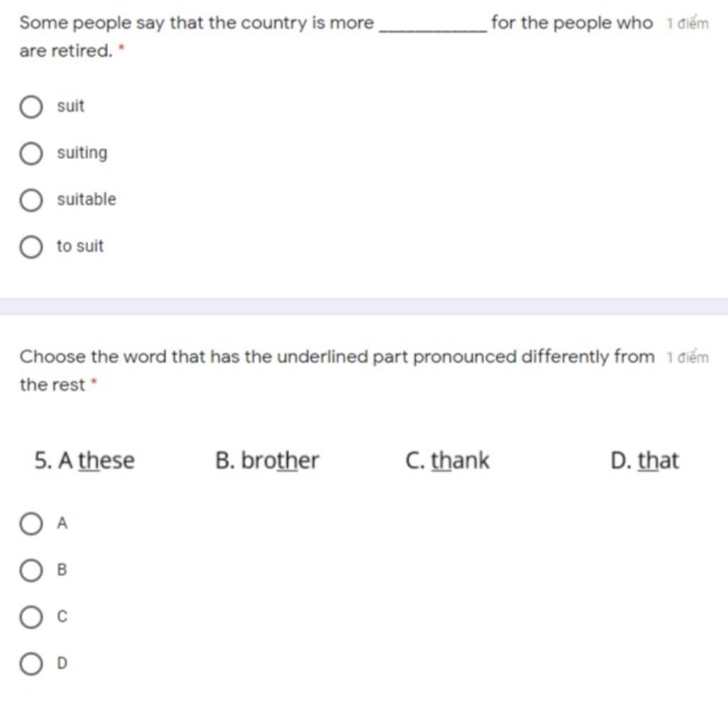Image resolution: width=728 pixels, height=703 pixels.
Task: Click the lavender divider between the questions
Action: click(364, 306)
